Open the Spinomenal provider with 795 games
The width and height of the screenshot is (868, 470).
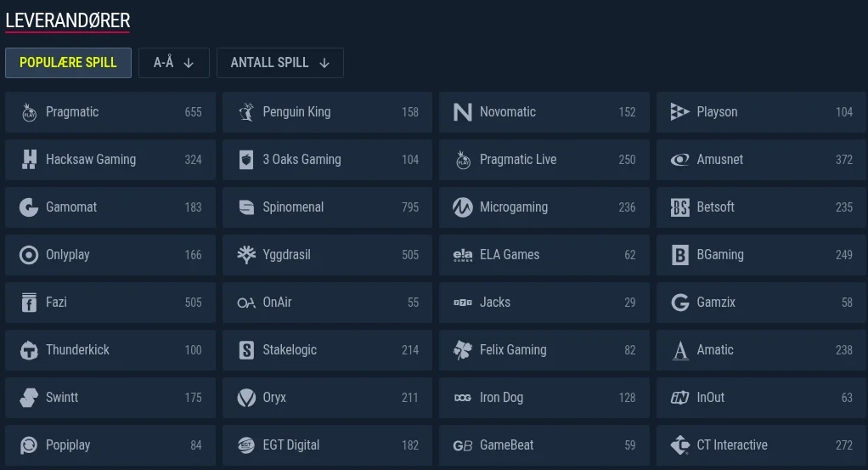point(327,207)
